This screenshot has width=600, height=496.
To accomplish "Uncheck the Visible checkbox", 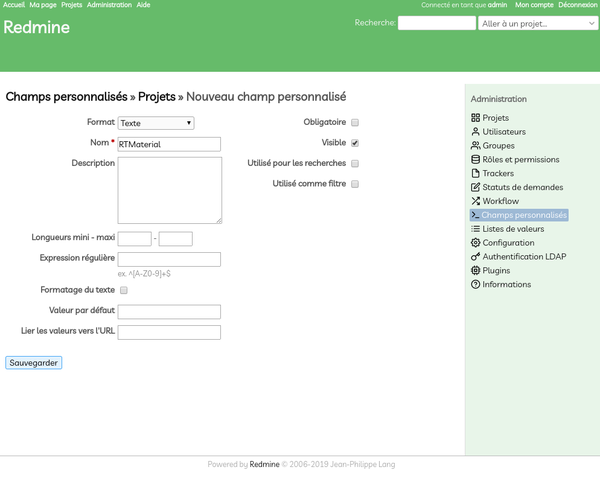I will 355,143.
